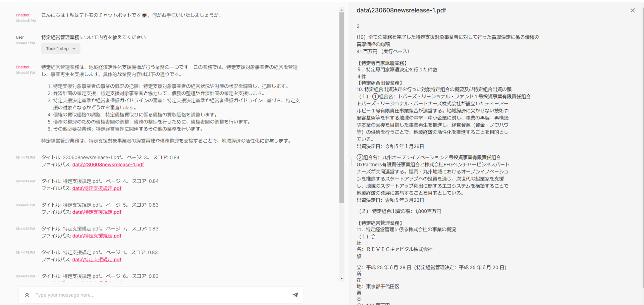Image resolution: width=644 pixels, height=305 pixels.
Task: Click the double-chevron icon beside the message box
Action: pos(27,295)
